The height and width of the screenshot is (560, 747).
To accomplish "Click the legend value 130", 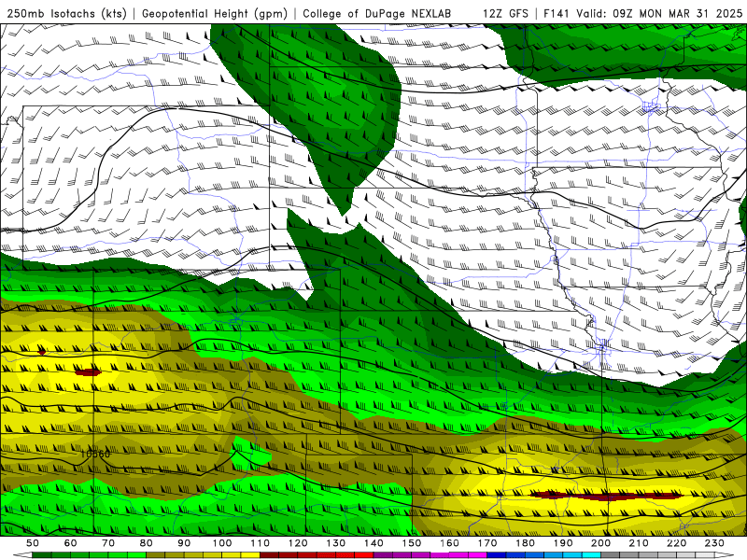I will click(336, 543).
